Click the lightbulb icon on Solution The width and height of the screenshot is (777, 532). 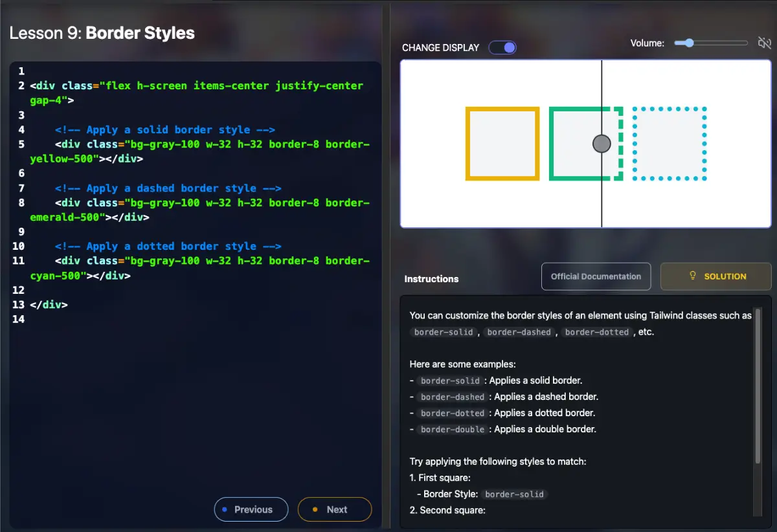click(692, 276)
